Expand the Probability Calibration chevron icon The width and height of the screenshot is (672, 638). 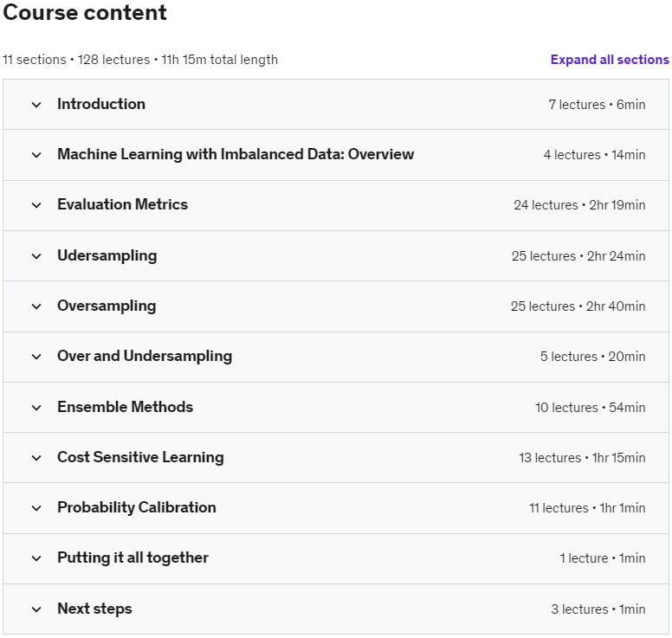36,508
